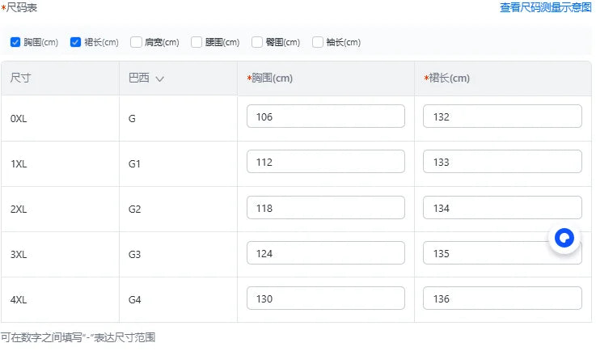Viewport: 596px width, 364px height.
Task: Enable the 肩宽(cm) checkbox
Action: tap(136, 42)
